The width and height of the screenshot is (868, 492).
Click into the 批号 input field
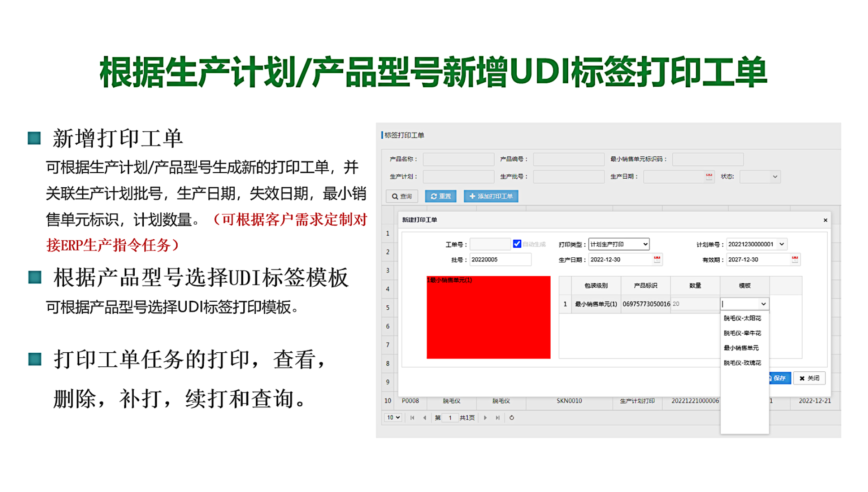click(500, 260)
